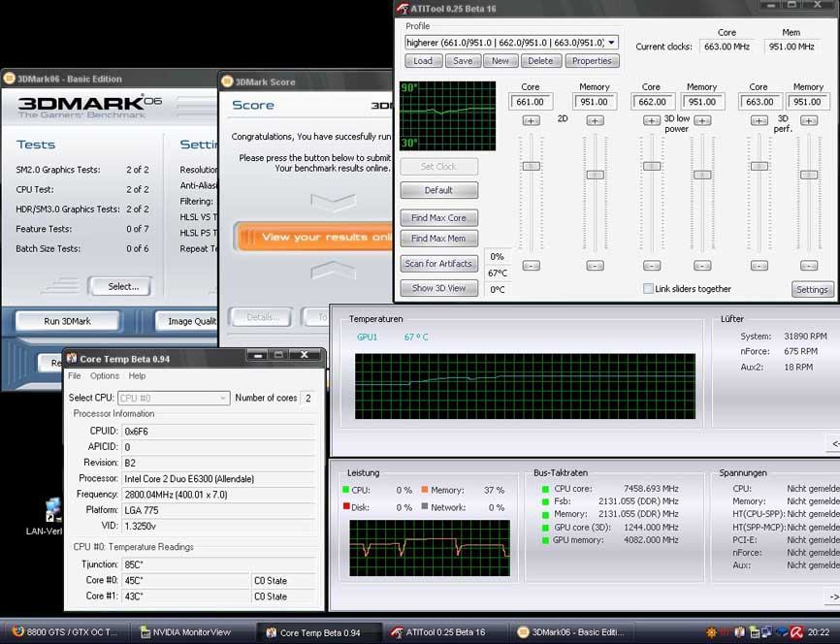Viewport: 840px width, 644px height.
Task: Click the ATITool title bar icon
Action: 402,8
